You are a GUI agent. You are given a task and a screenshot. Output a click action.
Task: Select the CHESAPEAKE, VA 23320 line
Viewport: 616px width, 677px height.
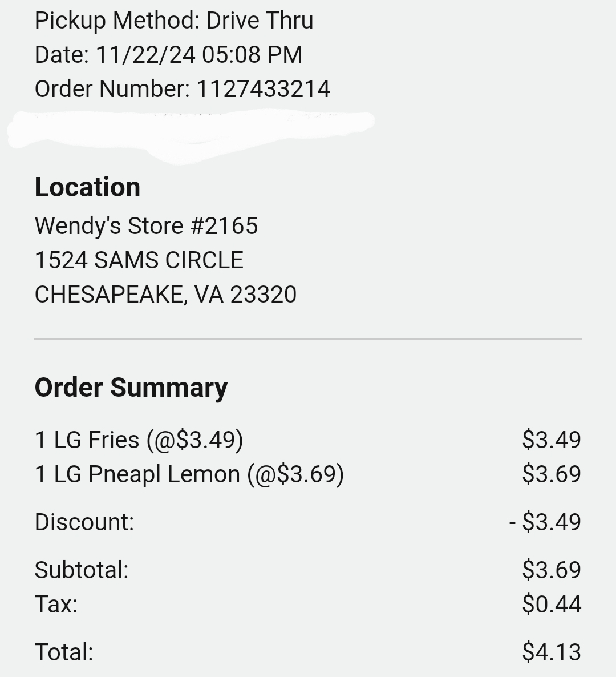pos(165,295)
